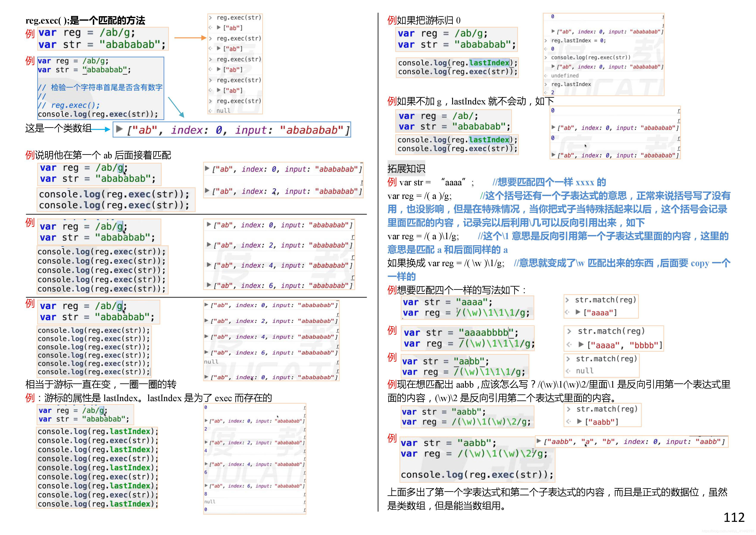The width and height of the screenshot is (756, 535).
Task: Expand the single-item ["aabb"] match result
Action: coord(580,421)
